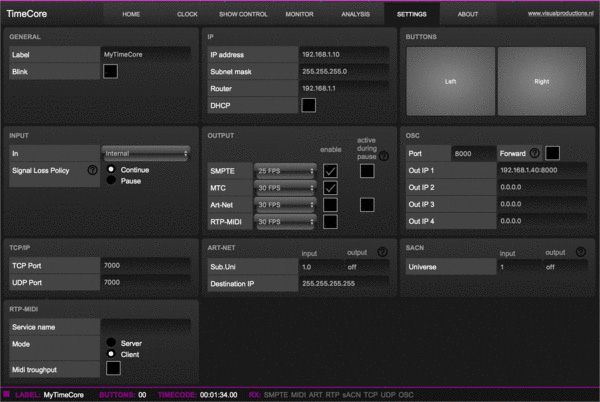Toggle the Midi troughput checkbox
Screen dimensions: 600x402
[x=113, y=368]
